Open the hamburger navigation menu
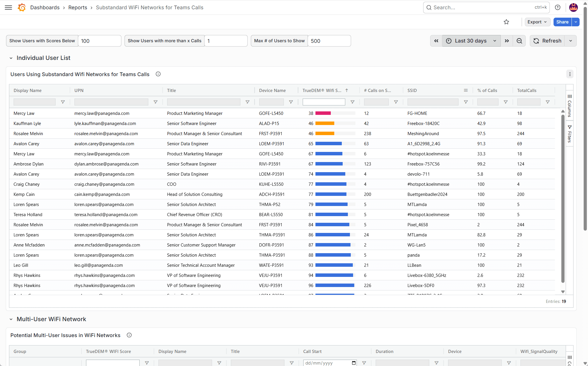Viewport: 588px width, 366px height. 8,8
